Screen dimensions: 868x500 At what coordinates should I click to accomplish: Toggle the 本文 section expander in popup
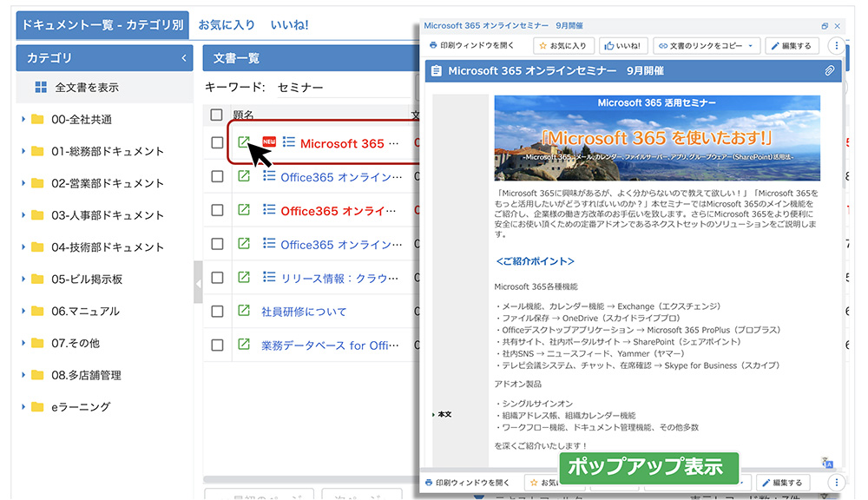pos(433,414)
